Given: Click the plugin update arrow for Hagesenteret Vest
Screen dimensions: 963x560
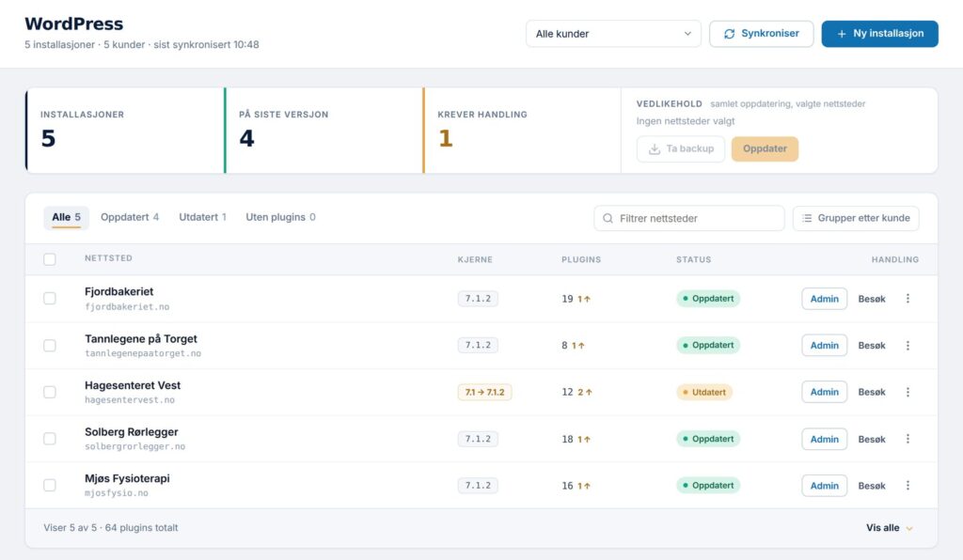Looking at the screenshot, I should pyautogui.click(x=589, y=393).
